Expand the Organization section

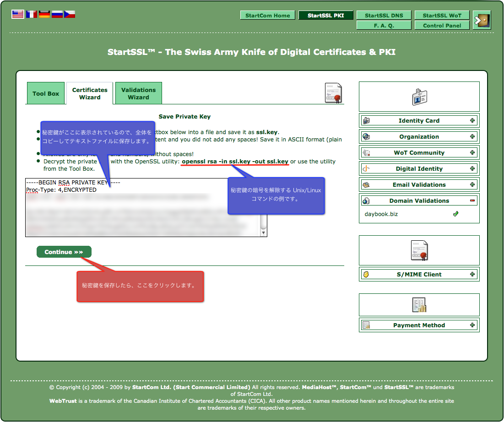pos(472,136)
